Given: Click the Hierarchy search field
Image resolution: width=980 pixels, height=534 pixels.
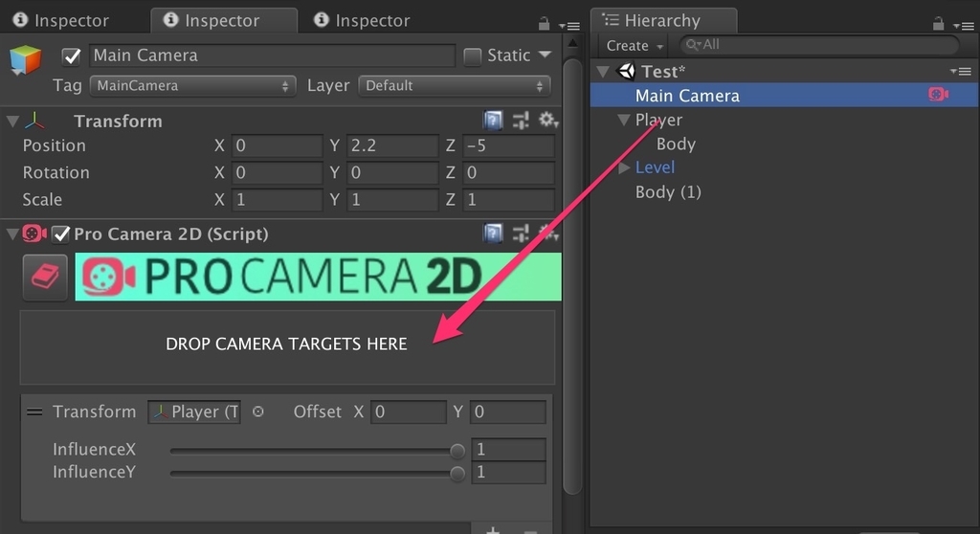Looking at the screenshot, I should click(x=819, y=45).
